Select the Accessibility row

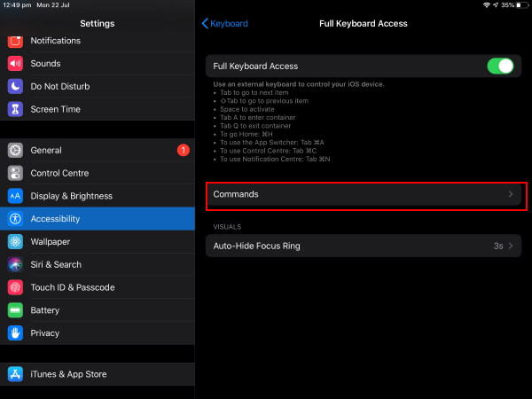click(98, 219)
